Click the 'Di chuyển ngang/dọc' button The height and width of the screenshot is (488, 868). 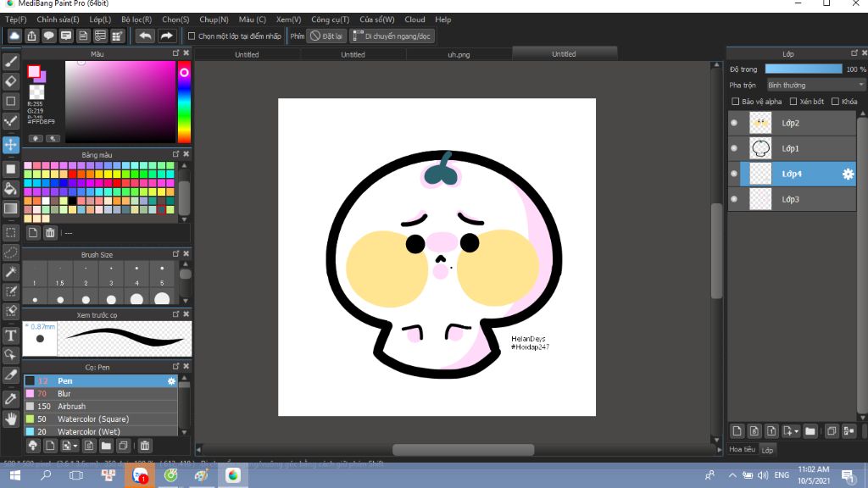(x=392, y=36)
